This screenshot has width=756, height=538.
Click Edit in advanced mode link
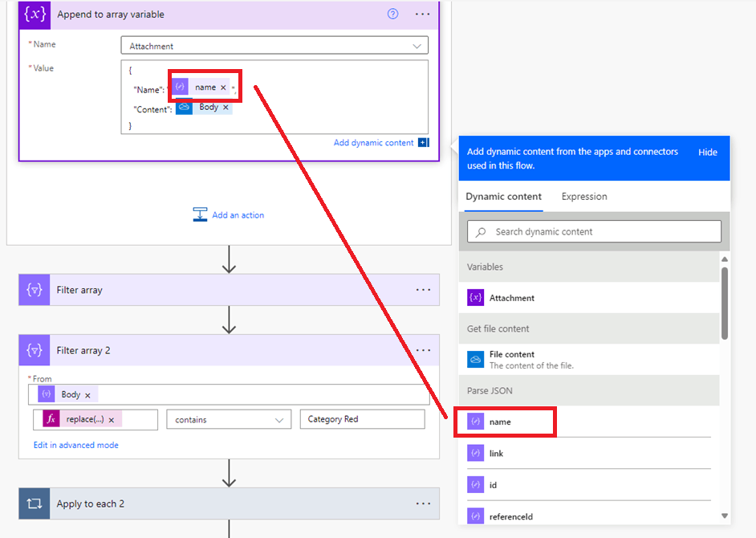point(75,446)
